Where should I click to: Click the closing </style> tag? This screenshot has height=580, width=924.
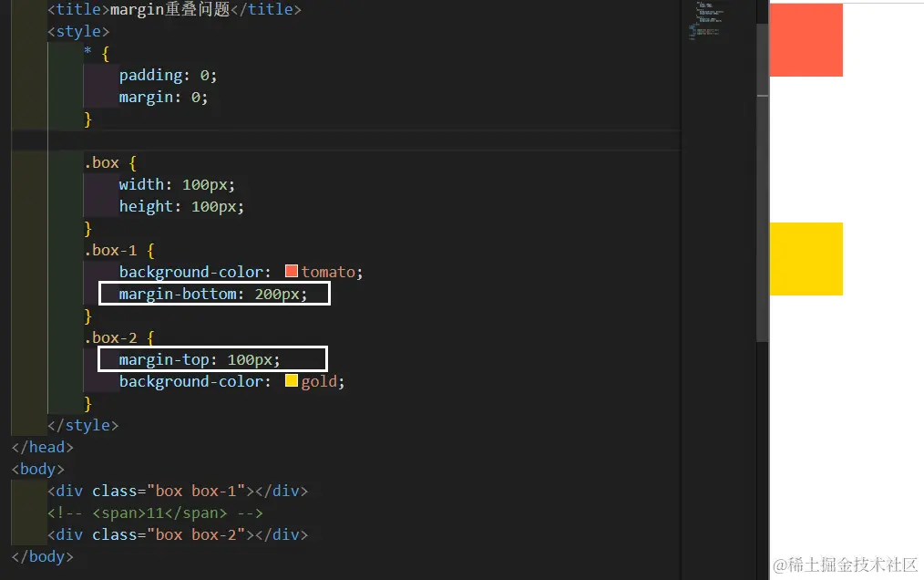click(83, 425)
